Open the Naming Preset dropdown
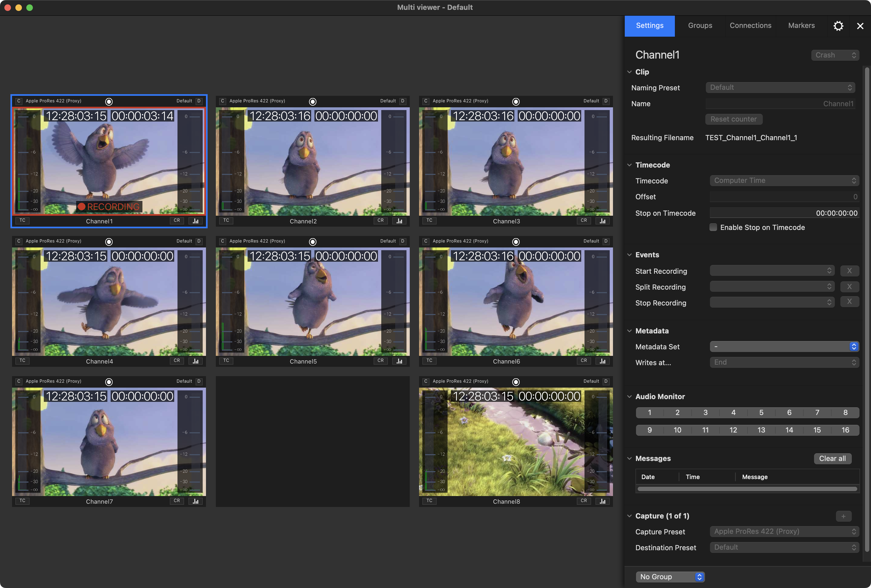The height and width of the screenshot is (588, 871). coord(780,87)
